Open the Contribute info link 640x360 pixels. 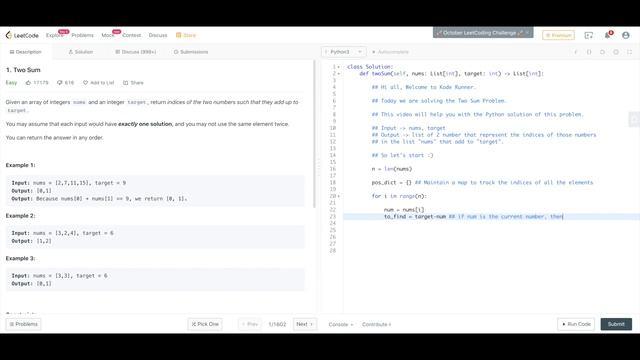point(376,324)
